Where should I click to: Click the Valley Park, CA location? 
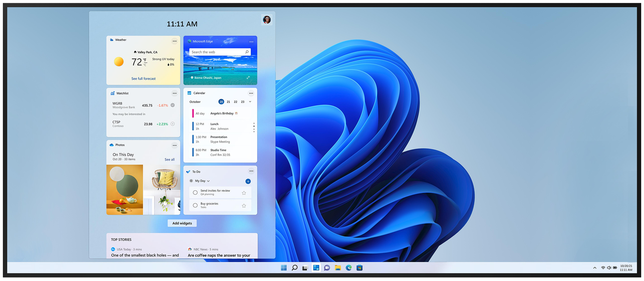click(146, 52)
